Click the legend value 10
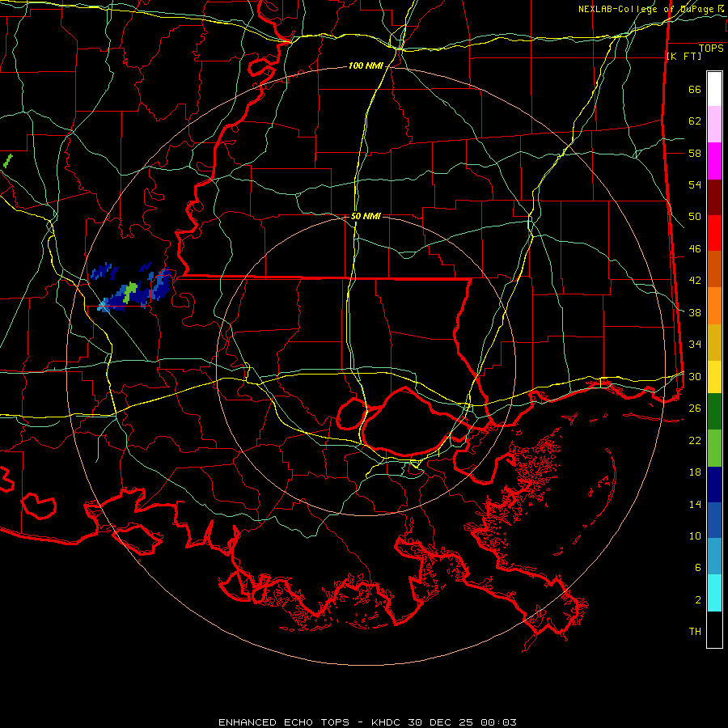The image size is (728, 728). [x=695, y=535]
